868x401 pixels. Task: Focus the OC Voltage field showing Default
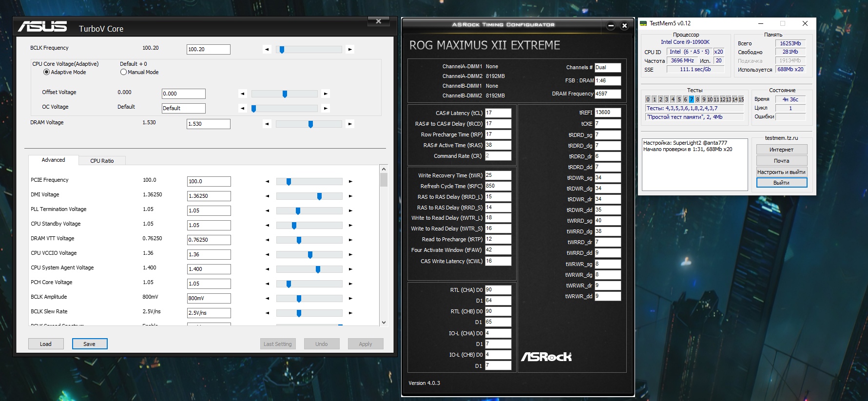coord(184,108)
